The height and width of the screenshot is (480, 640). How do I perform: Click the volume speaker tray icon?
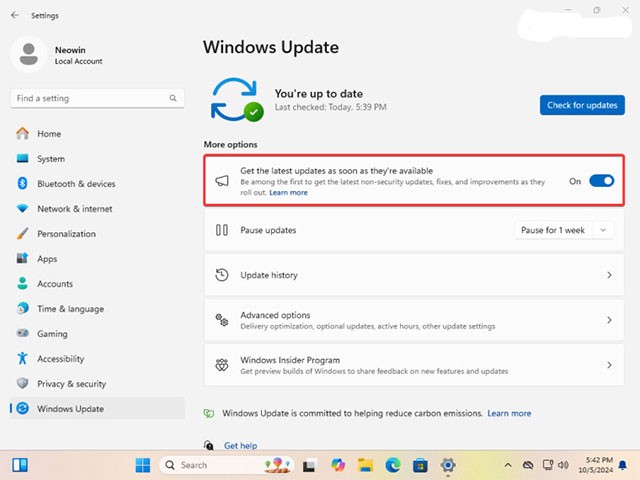tap(563, 465)
